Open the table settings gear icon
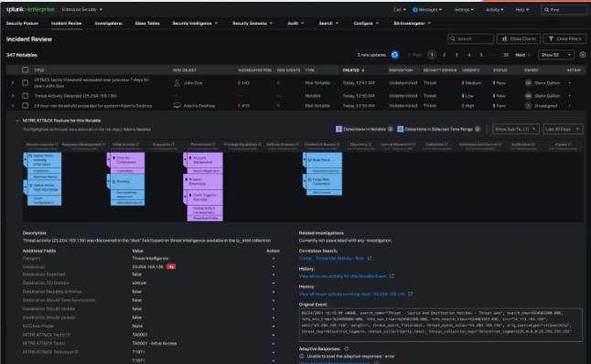The image size is (591, 364). (x=583, y=55)
